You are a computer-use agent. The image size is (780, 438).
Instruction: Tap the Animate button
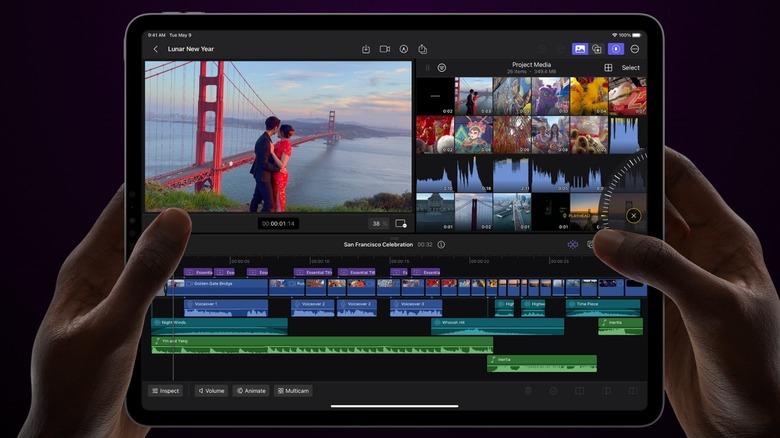coord(251,391)
